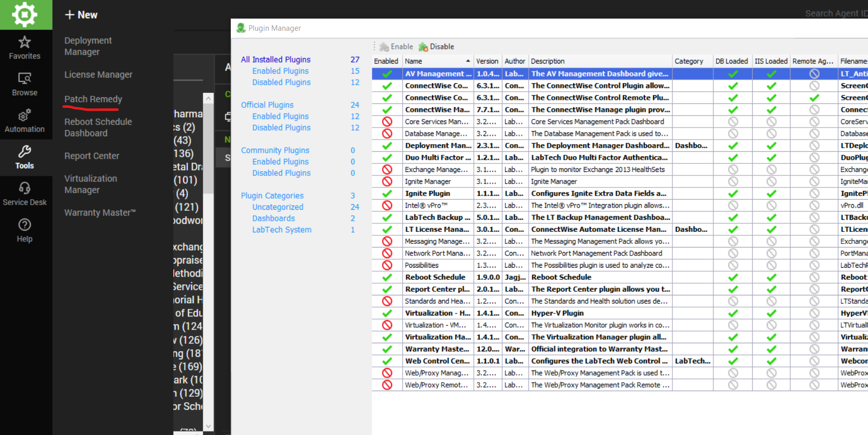Open Deployment Manager menu item
Screen dimensions: 868x435
88,46
